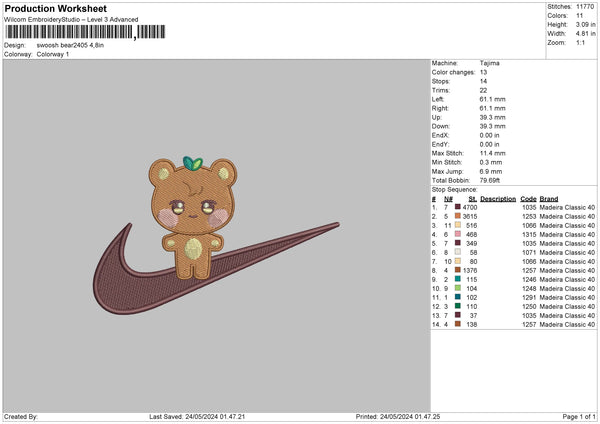Select the Max Stitch value '11.4 mm'

point(492,153)
